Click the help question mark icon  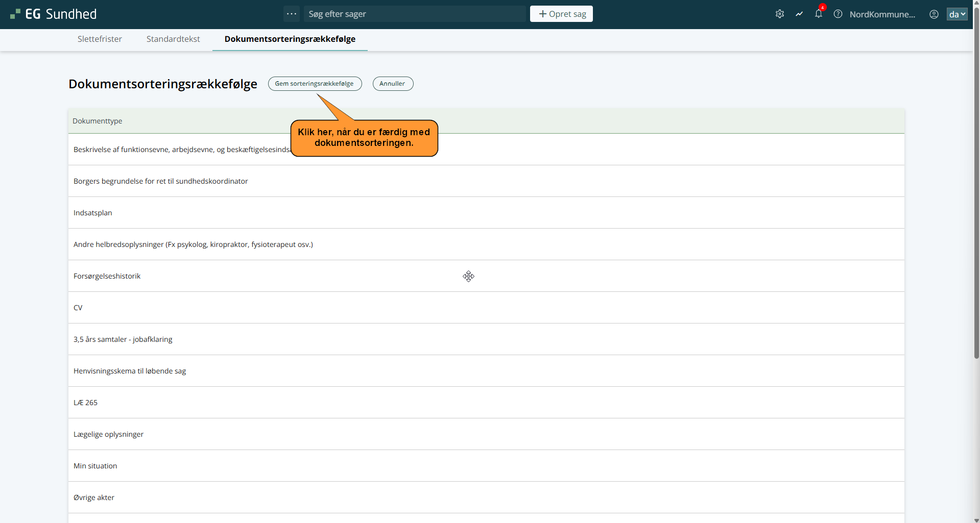click(838, 14)
